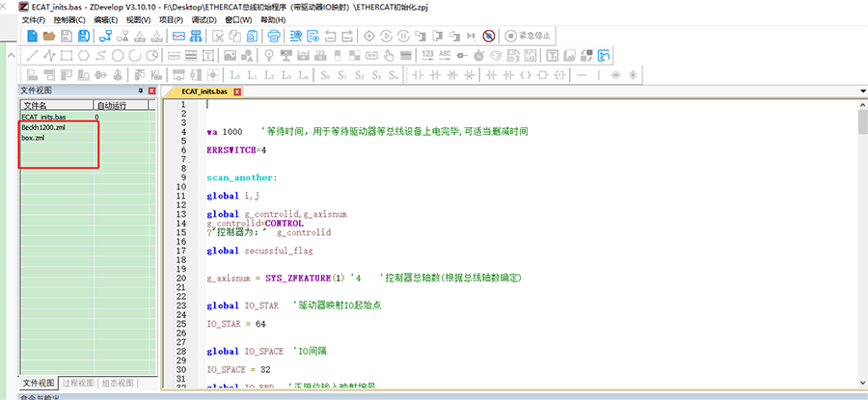Click code line with ERRSWITCH=4
This screenshot has height=400, width=868.
(x=237, y=150)
